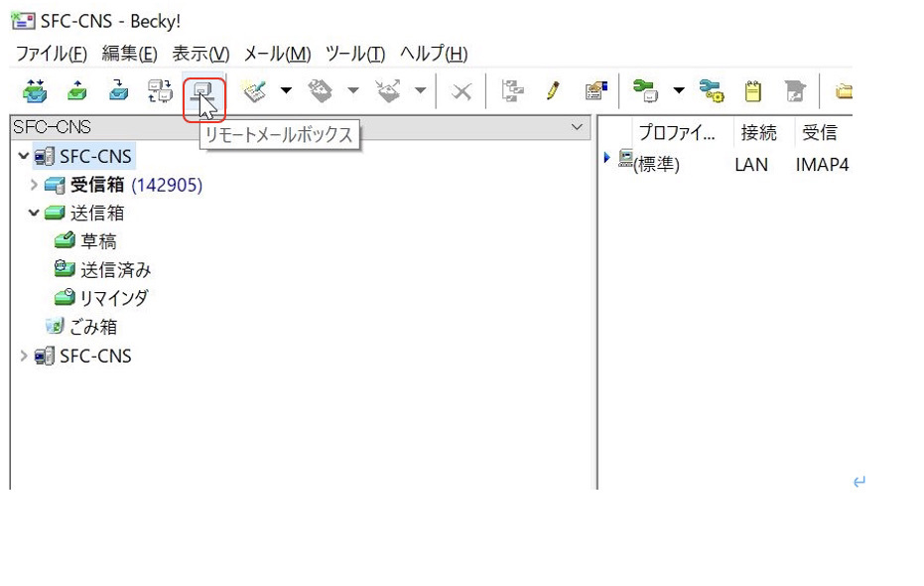Click the 接続 column header

pyautogui.click(x=758, y=134)
